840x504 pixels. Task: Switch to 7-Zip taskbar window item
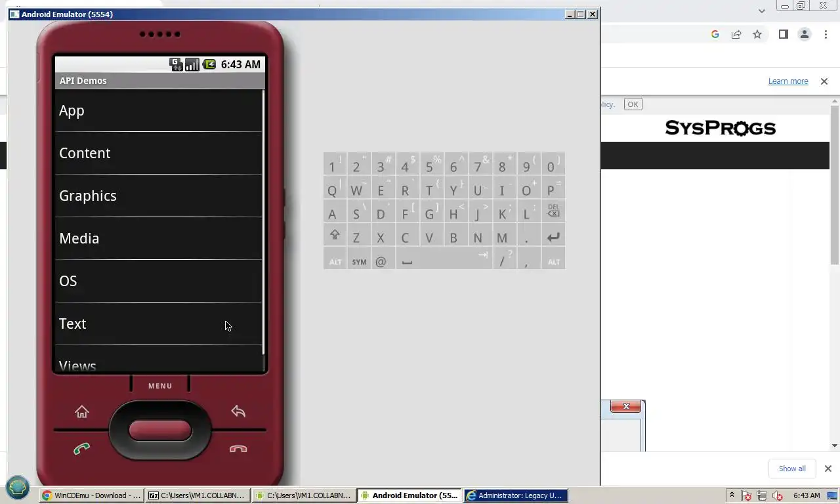tap(198, 495)
